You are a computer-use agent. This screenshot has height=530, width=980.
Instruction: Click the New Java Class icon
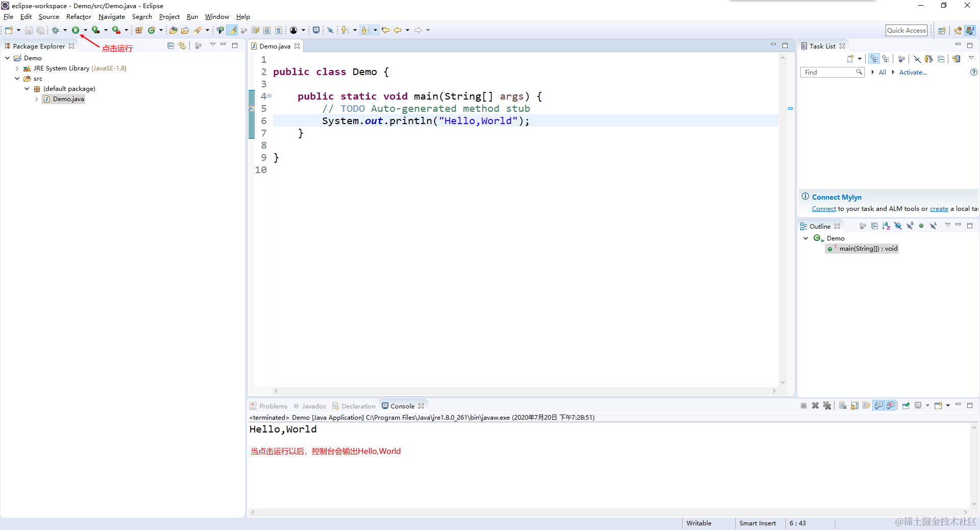[151, 30]
